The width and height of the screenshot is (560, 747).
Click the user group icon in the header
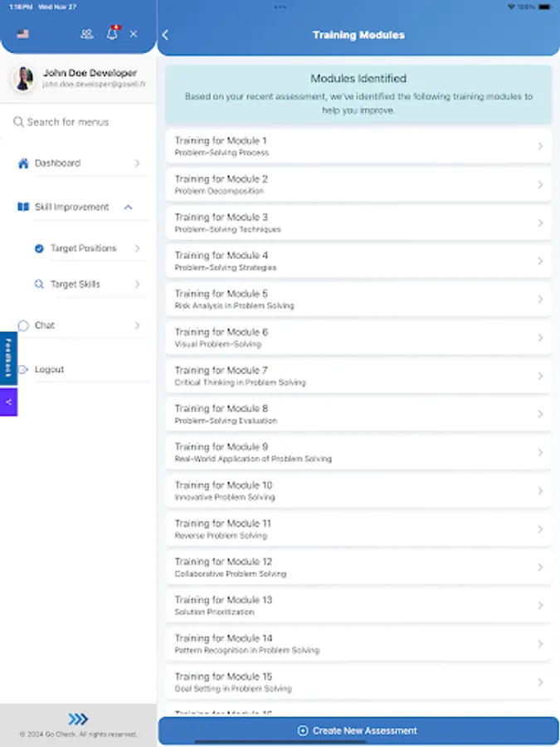[x=86, y=34]
